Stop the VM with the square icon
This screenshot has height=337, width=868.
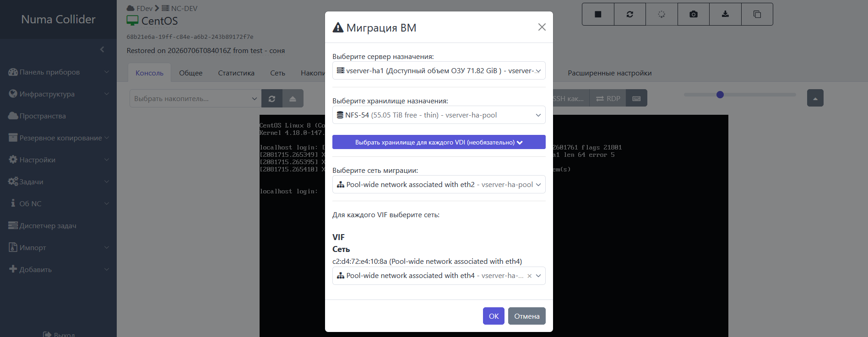[x=598, y=14]
